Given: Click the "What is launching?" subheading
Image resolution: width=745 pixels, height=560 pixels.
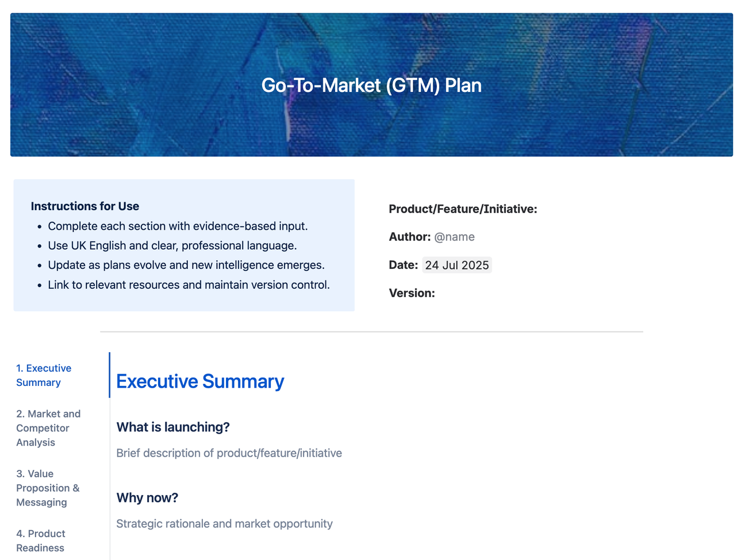Looking at the screenshot, I should click(x=172, y=427).
